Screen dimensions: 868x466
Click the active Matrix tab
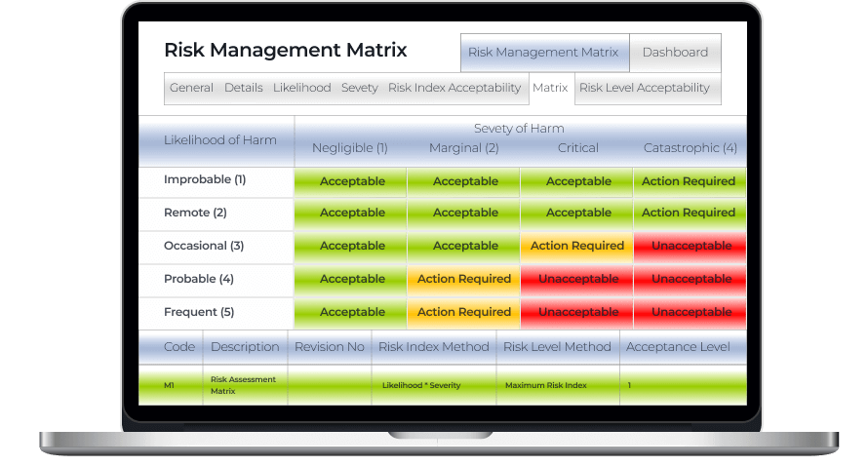550,88
